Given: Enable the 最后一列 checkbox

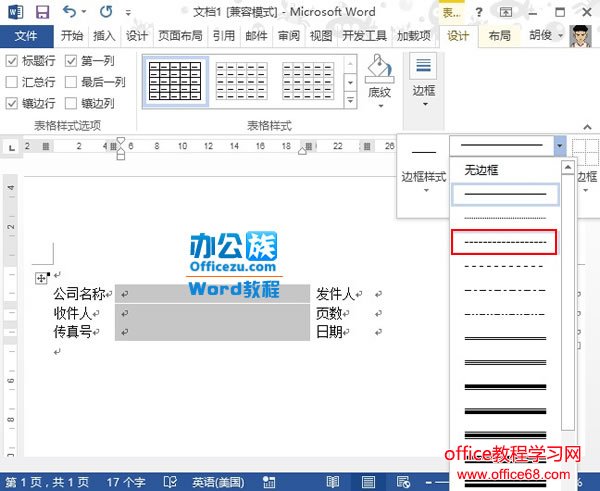Looking at the screenshot, I should [x=71, y=82].
